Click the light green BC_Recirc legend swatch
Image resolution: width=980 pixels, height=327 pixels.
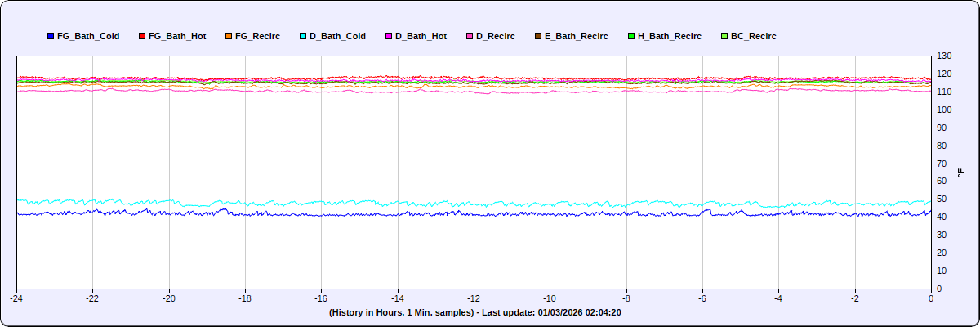click(724, 37)
